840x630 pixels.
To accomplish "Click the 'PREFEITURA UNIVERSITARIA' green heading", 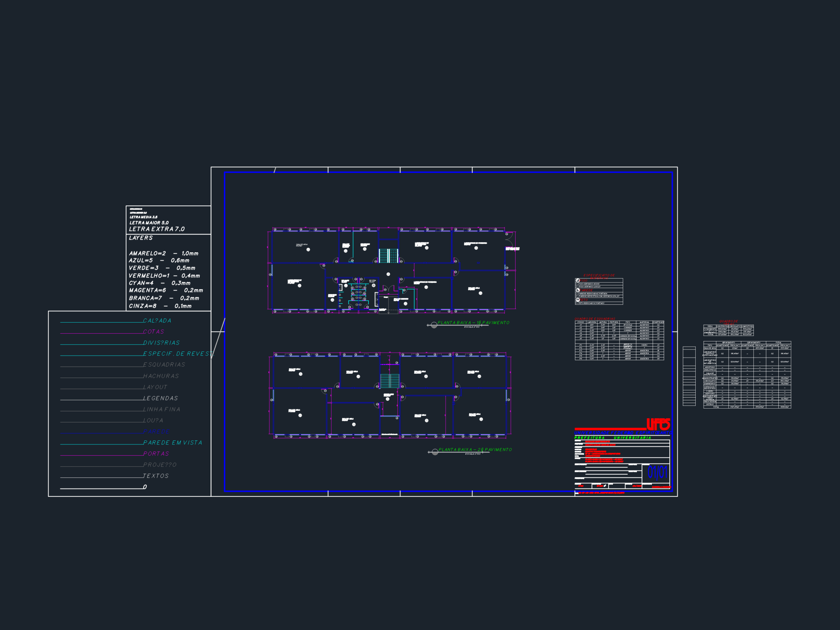I will [613, 438].
